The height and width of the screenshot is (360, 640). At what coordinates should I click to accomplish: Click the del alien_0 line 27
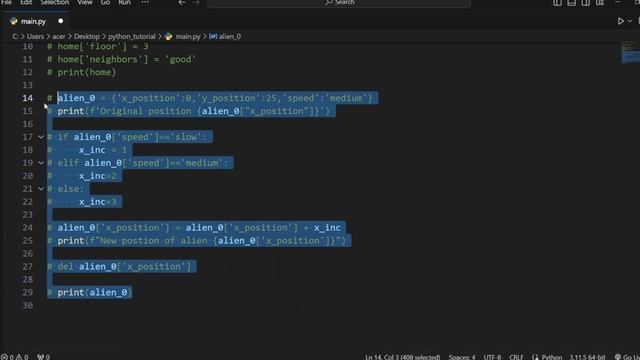coord(119,267)
